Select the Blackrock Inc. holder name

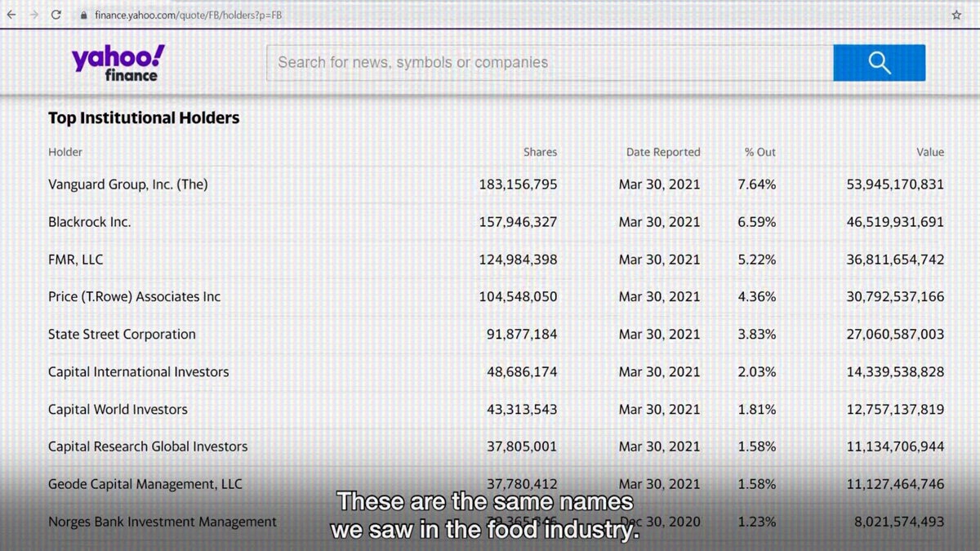tap(89, 222)
